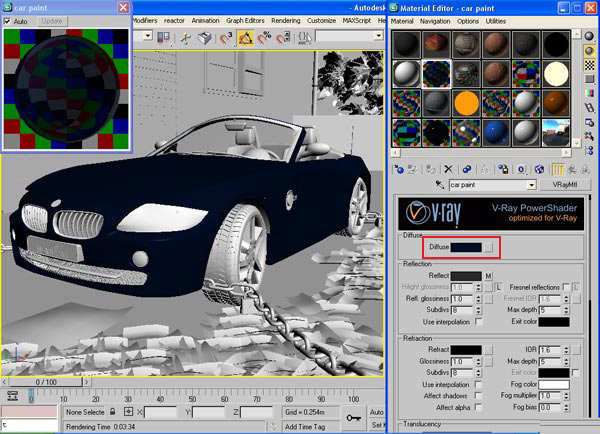Click the Set Key key icon
600x434 pixels.
click(x=353, y=417)
